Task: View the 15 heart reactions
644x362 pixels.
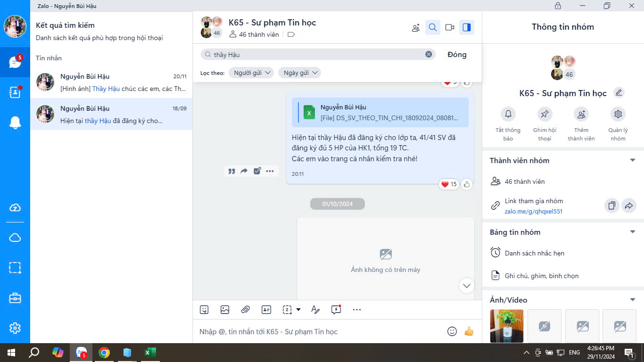Action: [449, 184]
